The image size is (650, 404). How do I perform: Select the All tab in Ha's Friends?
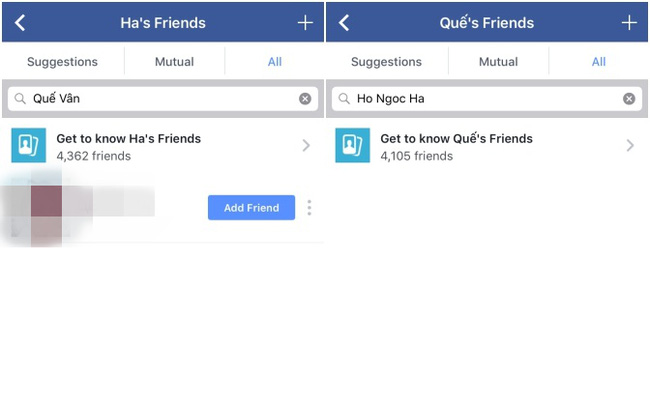click(274, 62)
